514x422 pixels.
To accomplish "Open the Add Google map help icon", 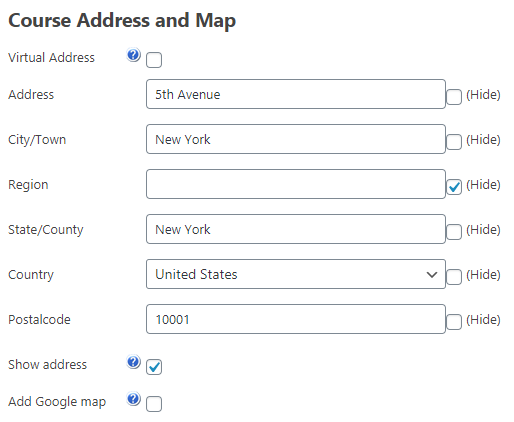I will pyautogui.click(x=133, y=399).
